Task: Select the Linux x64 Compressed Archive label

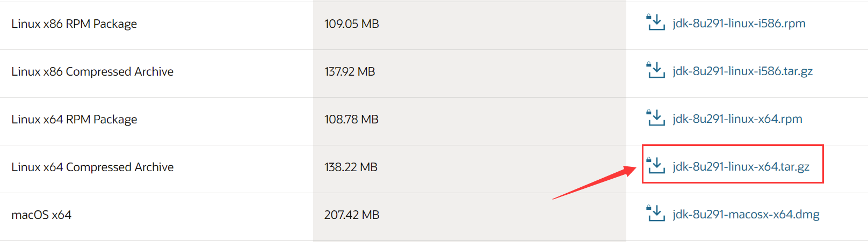Action: pyautogui.click(x=92, y=167)
